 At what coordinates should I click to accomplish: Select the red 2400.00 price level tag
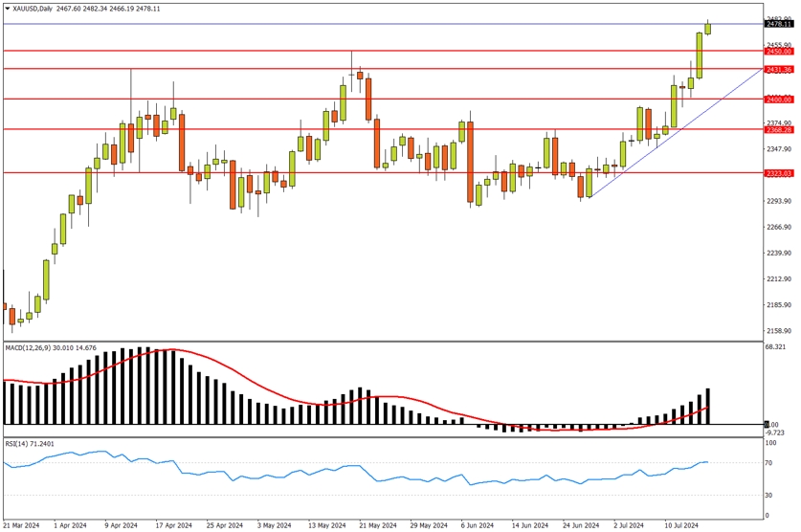(x=779, y=99)
